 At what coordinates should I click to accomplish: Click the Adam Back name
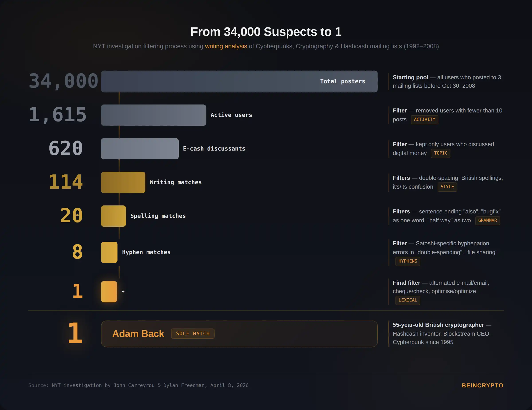(x=138, y=334)
